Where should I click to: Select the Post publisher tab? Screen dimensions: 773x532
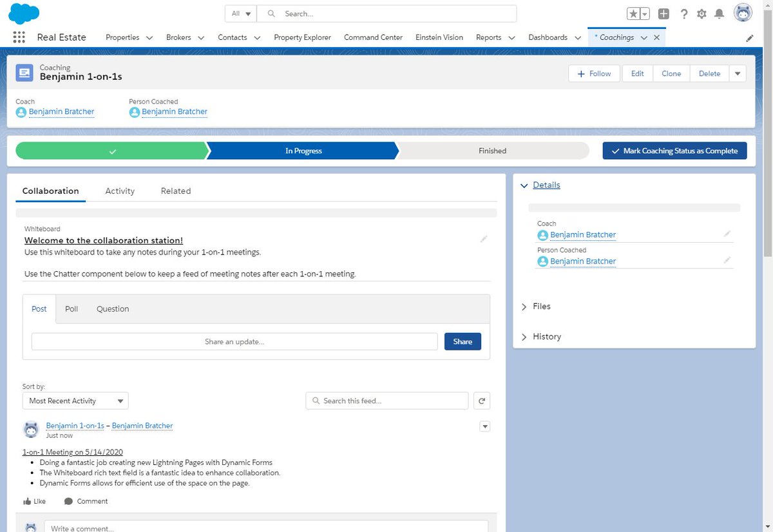(39, 309)
